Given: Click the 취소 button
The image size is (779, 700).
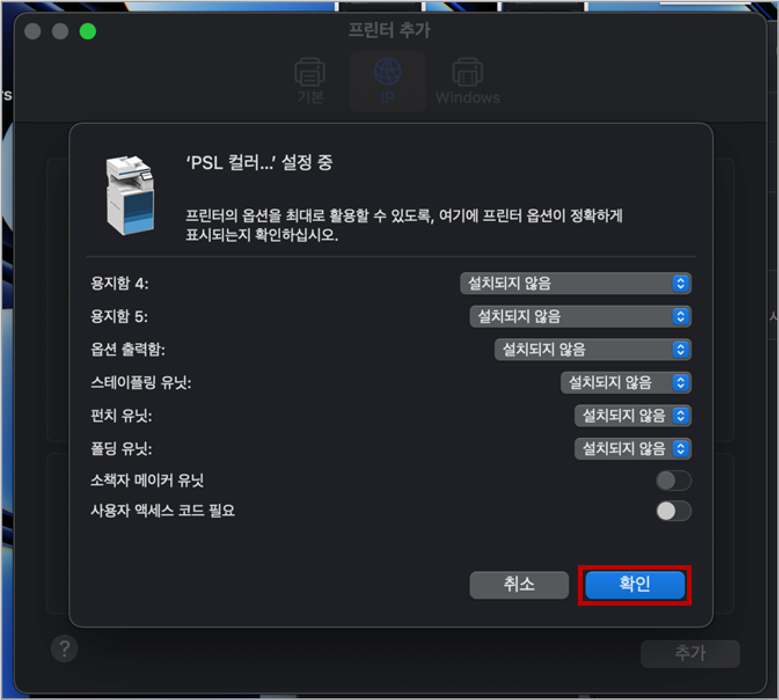Looking at the screenshot, I should tap(519, 585).
